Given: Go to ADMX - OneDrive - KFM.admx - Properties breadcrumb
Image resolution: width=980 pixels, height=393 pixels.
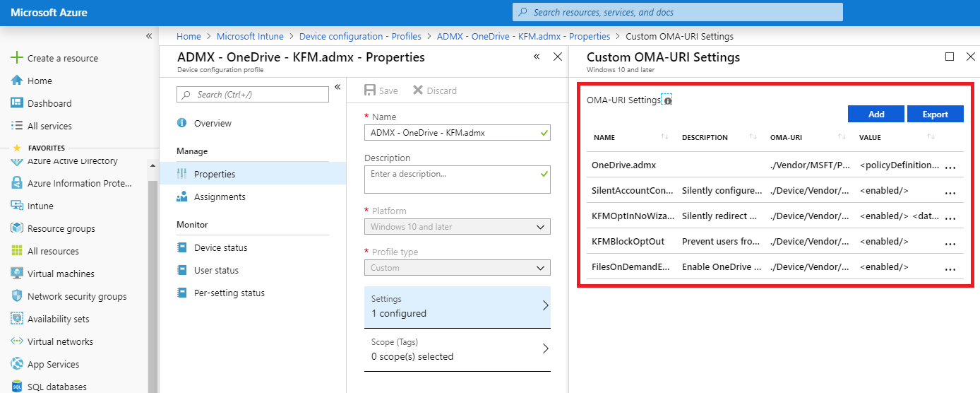Looking at the screenshot, I should tap(523, 36).
